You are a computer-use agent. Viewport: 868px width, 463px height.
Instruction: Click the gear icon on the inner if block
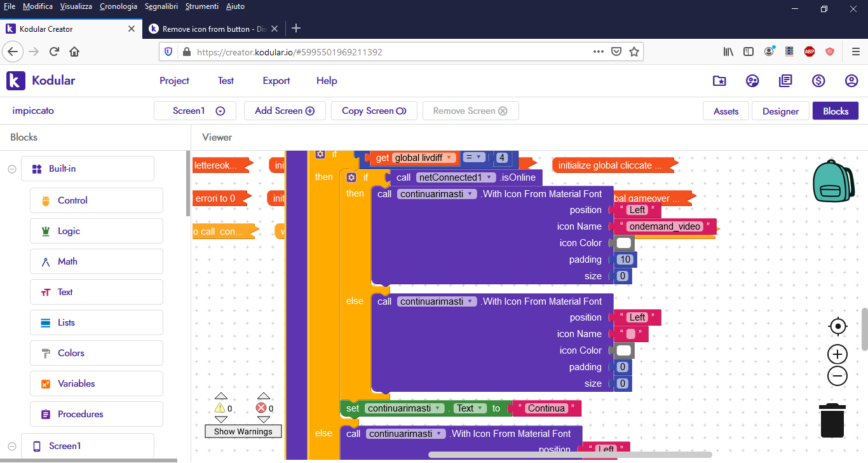pyautogui.click(x=351, y=177)
